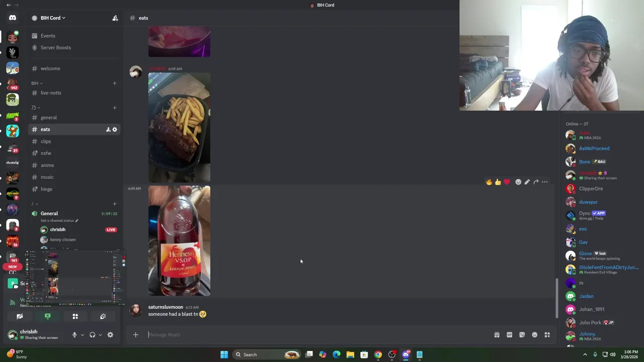
Task: Open the GIF picker
Action: [x=509, y=335]
